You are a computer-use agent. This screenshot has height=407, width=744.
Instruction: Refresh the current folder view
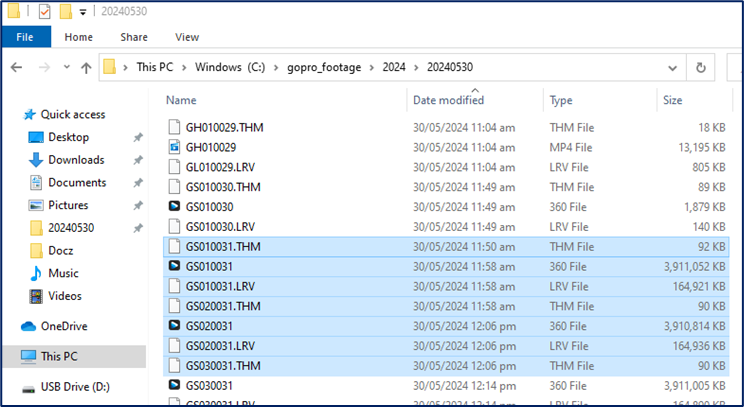coord(700,68)
